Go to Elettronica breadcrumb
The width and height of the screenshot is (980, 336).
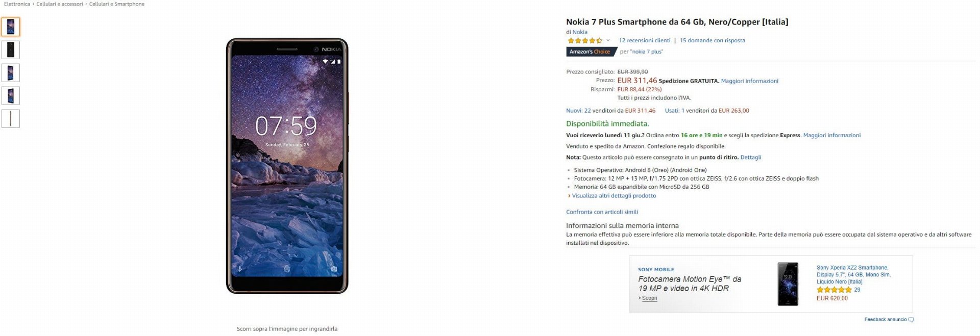tap(17, 4)
